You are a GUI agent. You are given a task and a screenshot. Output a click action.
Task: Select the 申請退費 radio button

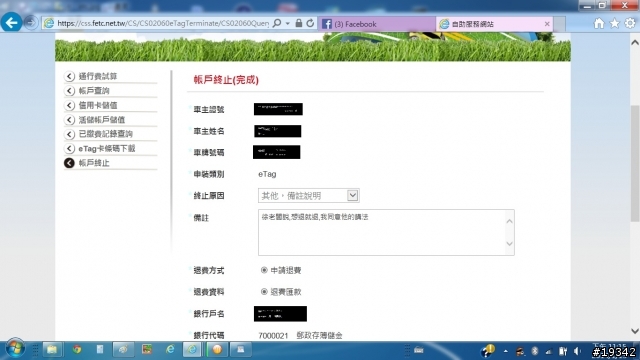[264, 270]
